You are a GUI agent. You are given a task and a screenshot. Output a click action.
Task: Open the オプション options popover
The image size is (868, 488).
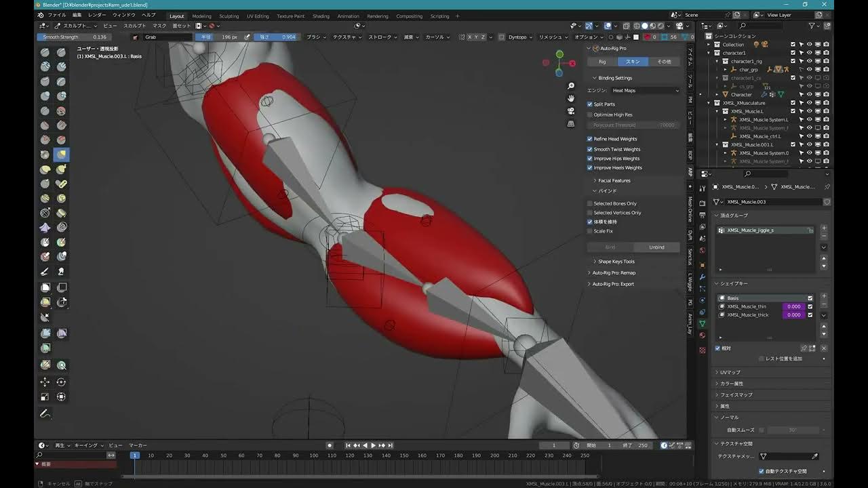[588, 37]
